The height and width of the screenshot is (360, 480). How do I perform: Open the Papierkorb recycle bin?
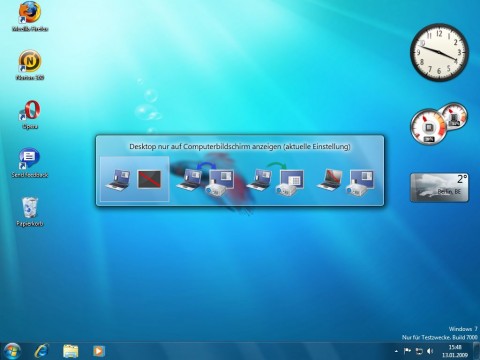(x=30, y=212)
